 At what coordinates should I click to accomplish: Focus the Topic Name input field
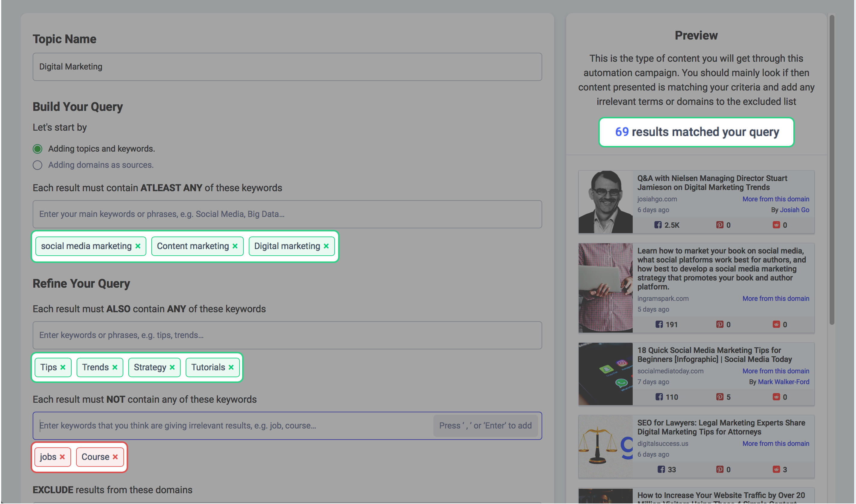(287, 67)
